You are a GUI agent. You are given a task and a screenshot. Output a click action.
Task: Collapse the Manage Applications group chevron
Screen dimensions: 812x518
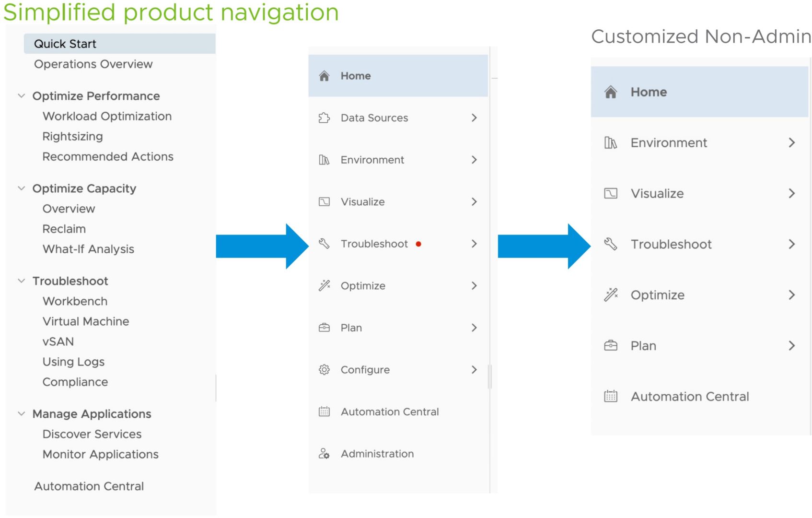[x=22, y=414]
